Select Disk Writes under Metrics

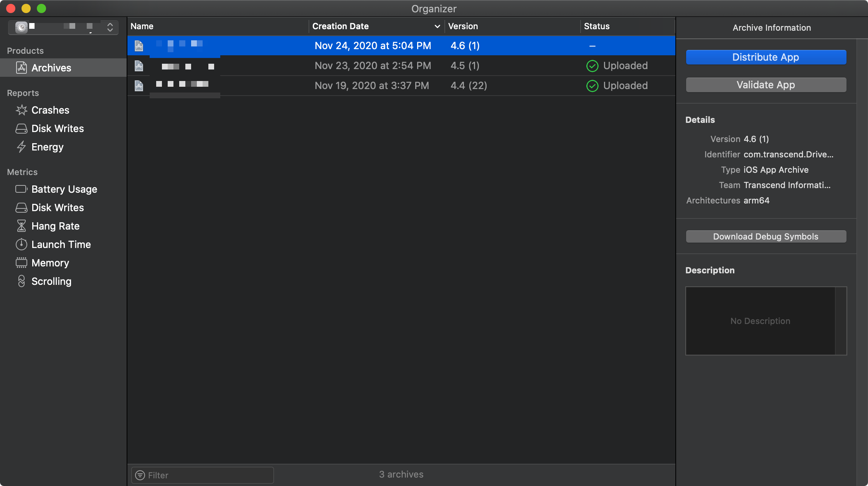pyautogui.click(x=58, y=208)
